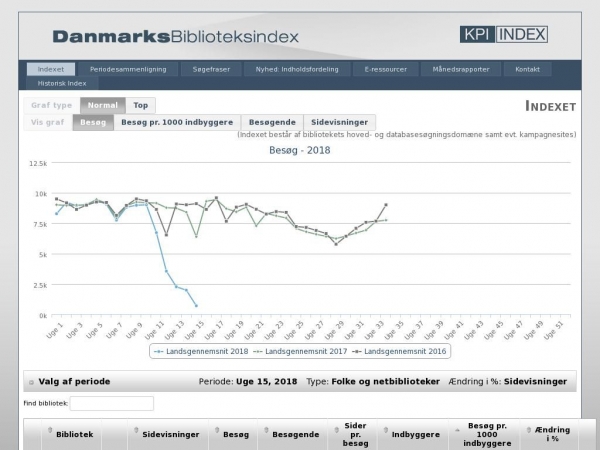The width and height of the screenshot is (600, 450).
Task: Open the E-ressourcer section
Action: click(385, 69)
